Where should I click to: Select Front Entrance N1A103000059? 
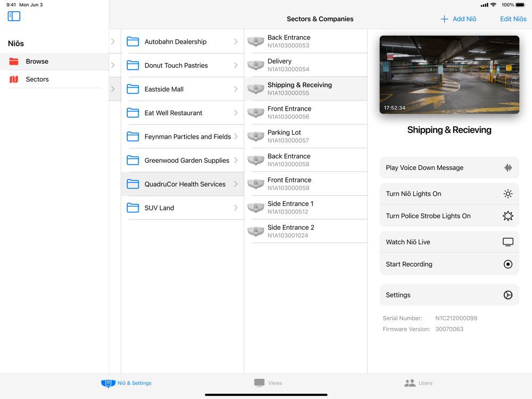pos(305,184)
